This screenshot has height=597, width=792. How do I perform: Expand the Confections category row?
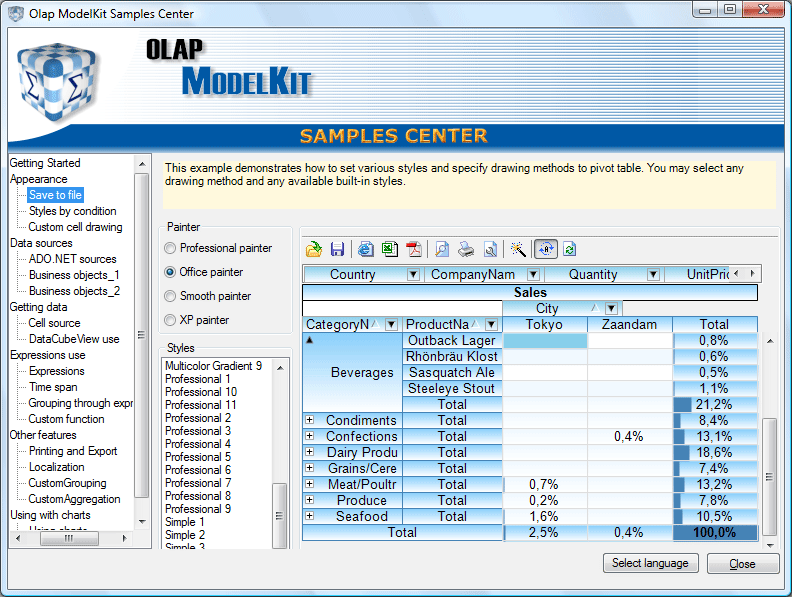[x=310, y=436]
